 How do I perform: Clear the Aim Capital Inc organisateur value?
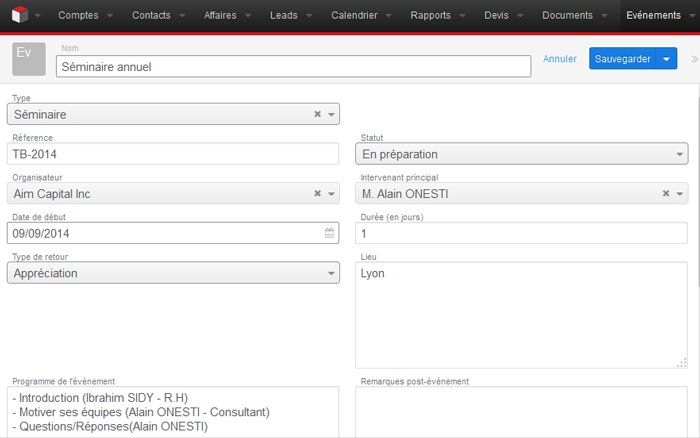point(317,193)
